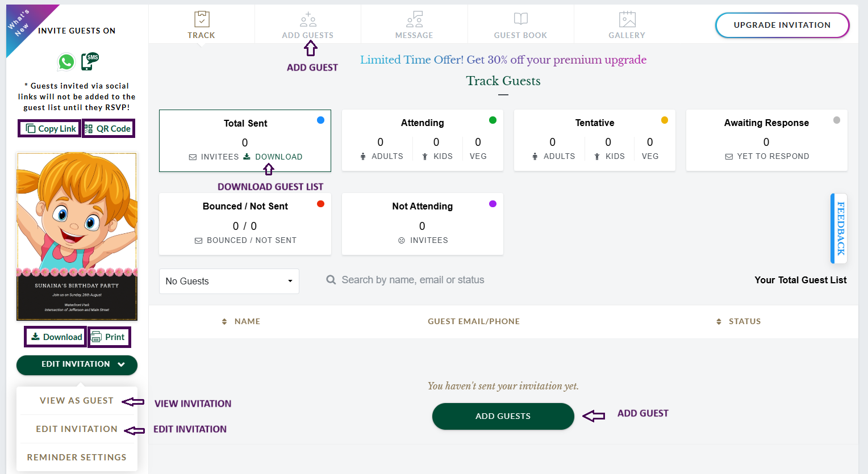Open Reminder Settings from the menu

point(77,458)
